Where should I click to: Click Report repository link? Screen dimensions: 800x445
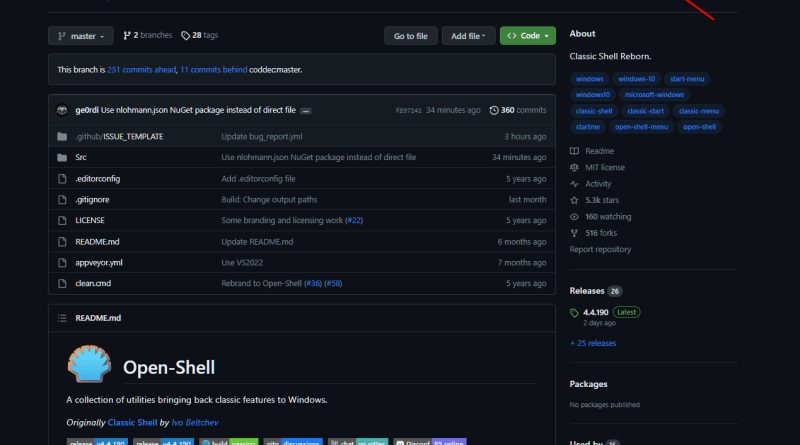point(600,250)
